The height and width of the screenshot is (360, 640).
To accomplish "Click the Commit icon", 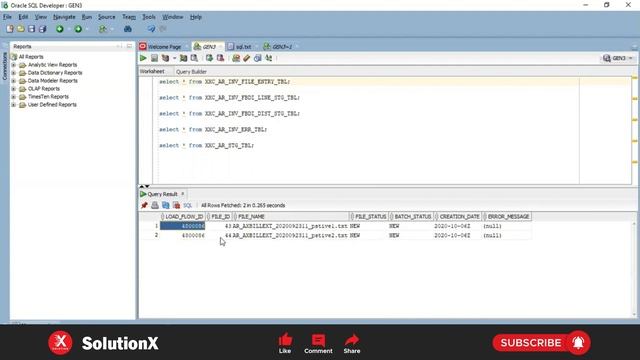I will coord(209,58).
